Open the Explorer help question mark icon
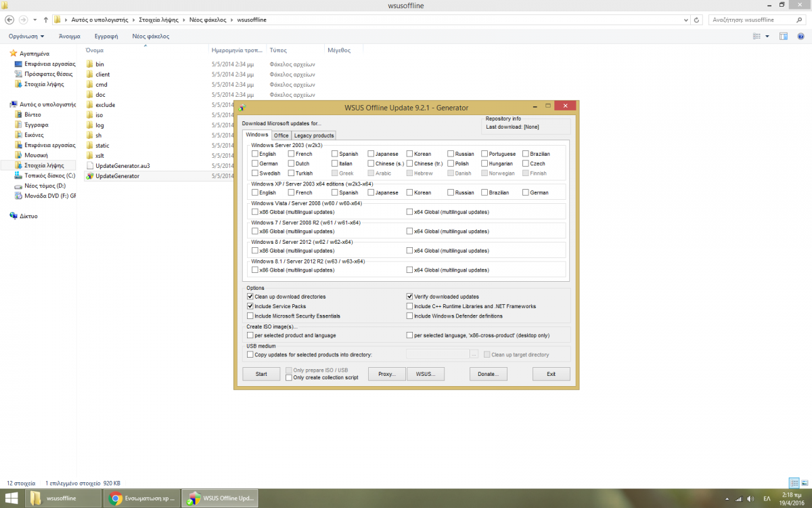 pos(802,36)
